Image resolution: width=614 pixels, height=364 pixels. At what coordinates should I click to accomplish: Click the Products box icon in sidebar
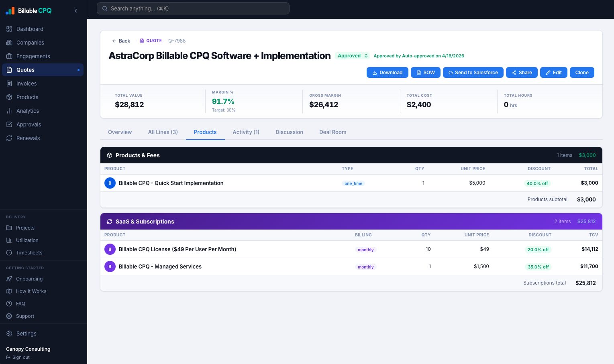(9, 97)
